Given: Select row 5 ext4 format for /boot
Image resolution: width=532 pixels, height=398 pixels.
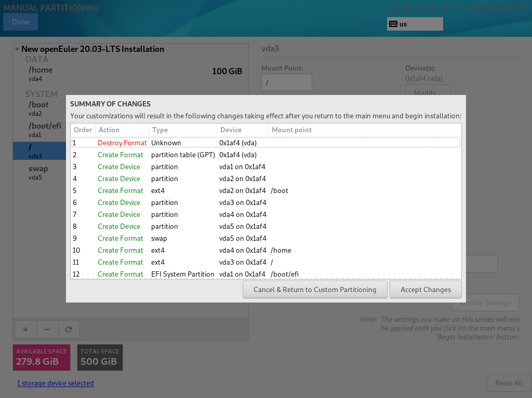Looking at the screenshot, I should [x=266, y=190].
